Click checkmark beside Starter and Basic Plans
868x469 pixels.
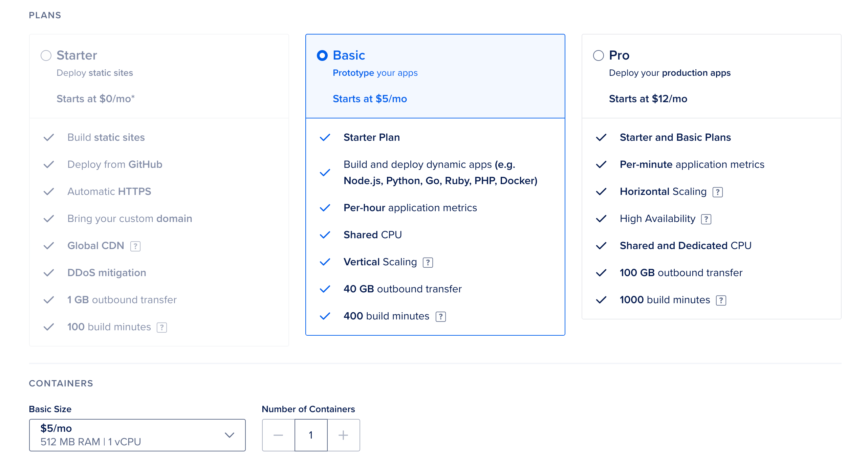[601, 137]
